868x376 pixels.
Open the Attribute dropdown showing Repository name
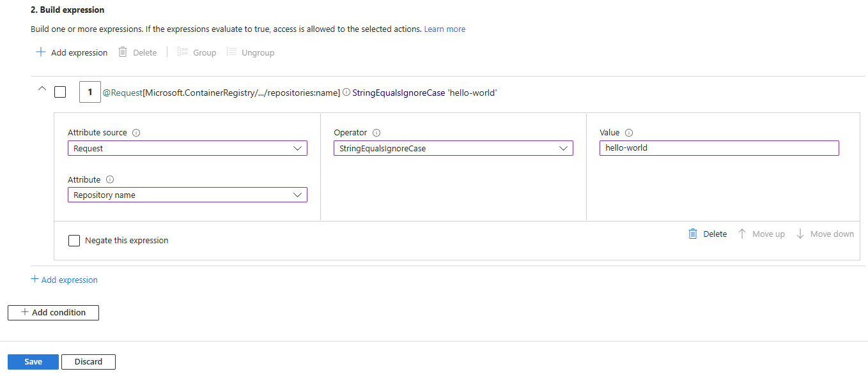(187, 195)
